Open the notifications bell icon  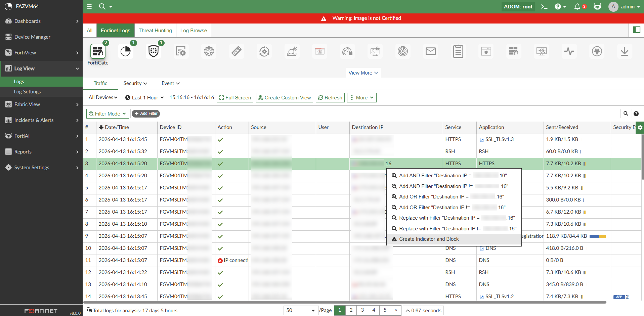577,7
